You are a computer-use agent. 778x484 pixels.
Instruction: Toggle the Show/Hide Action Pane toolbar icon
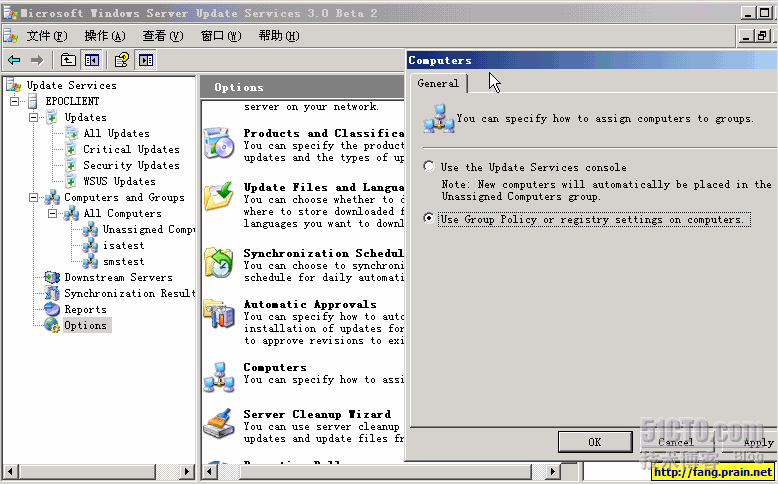(x=146, y=61)
